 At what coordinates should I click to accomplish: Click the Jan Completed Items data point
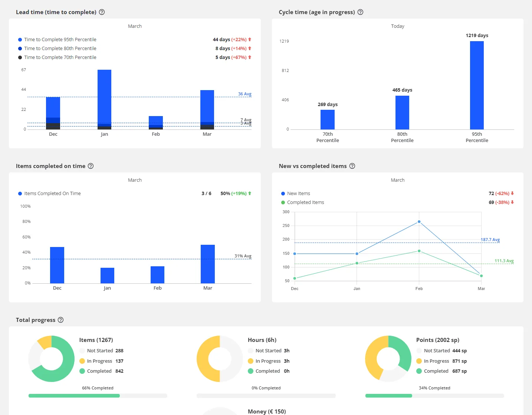point(357,263)
